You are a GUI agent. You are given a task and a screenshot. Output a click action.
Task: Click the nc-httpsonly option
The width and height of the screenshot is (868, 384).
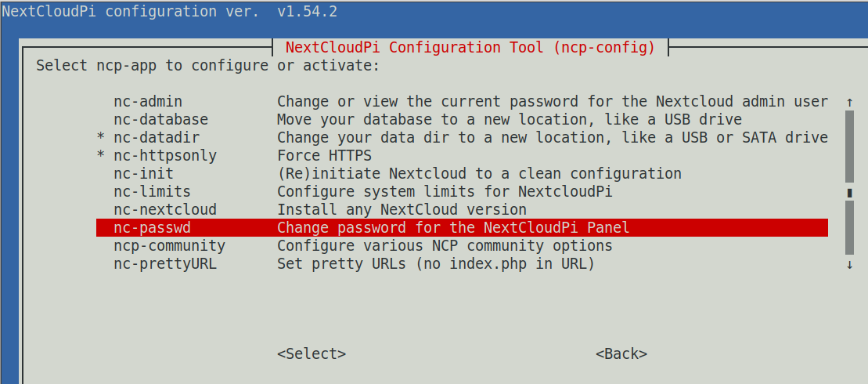(x=164, y=155)
